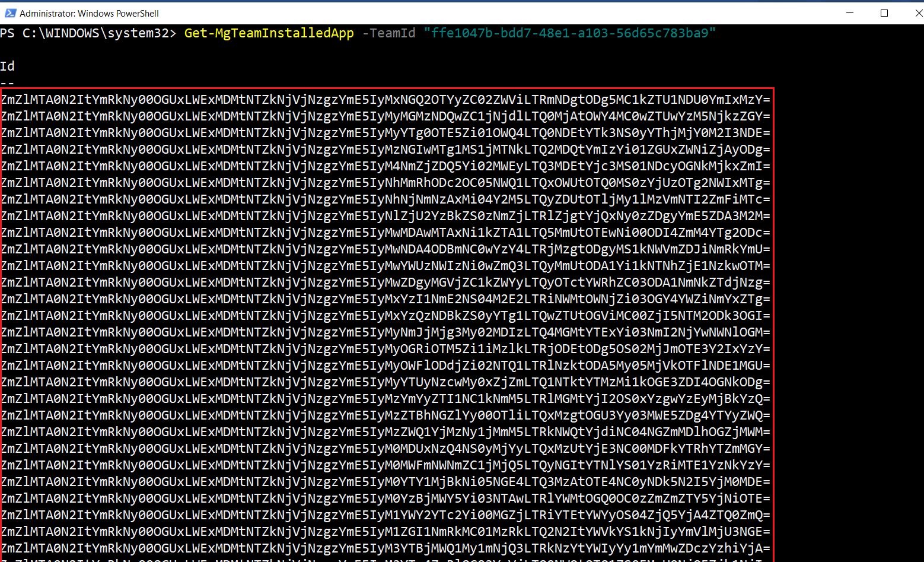Click the Id column header

click(7, 66)
